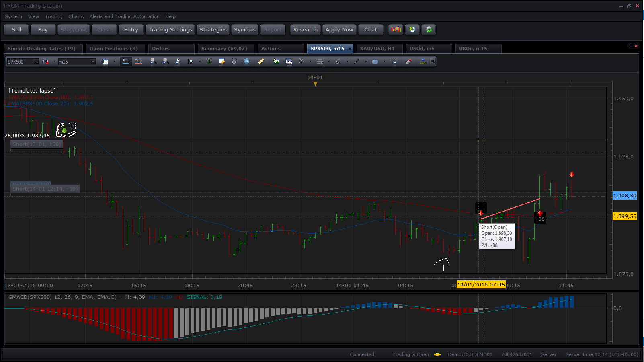
Task: Open the gear strategy optimizer icon
Action: click(429, 29)
